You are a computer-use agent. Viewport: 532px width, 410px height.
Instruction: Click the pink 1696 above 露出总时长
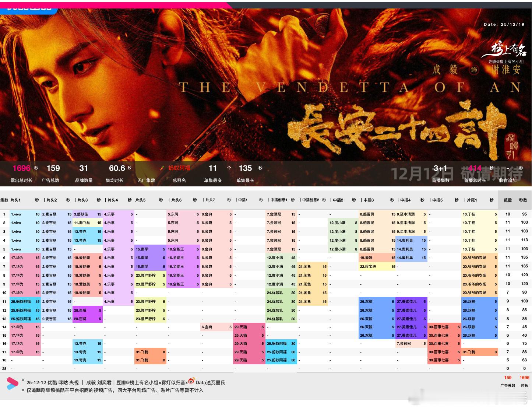[x=21, y=168]
